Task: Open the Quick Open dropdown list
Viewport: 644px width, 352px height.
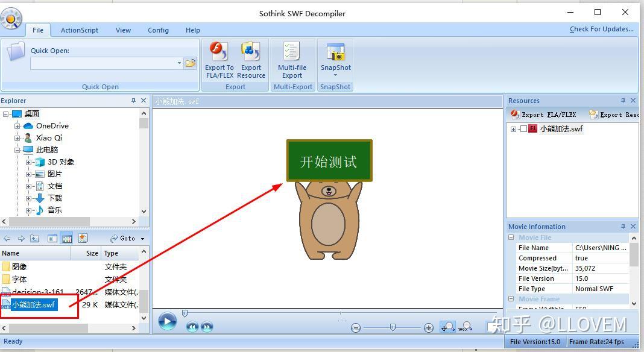Action: pos(179,63)
